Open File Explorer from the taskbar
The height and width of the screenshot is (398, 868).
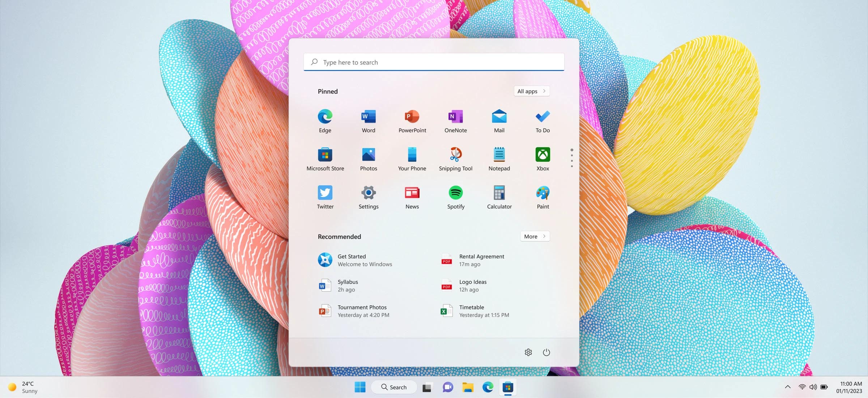pos(468,387)
